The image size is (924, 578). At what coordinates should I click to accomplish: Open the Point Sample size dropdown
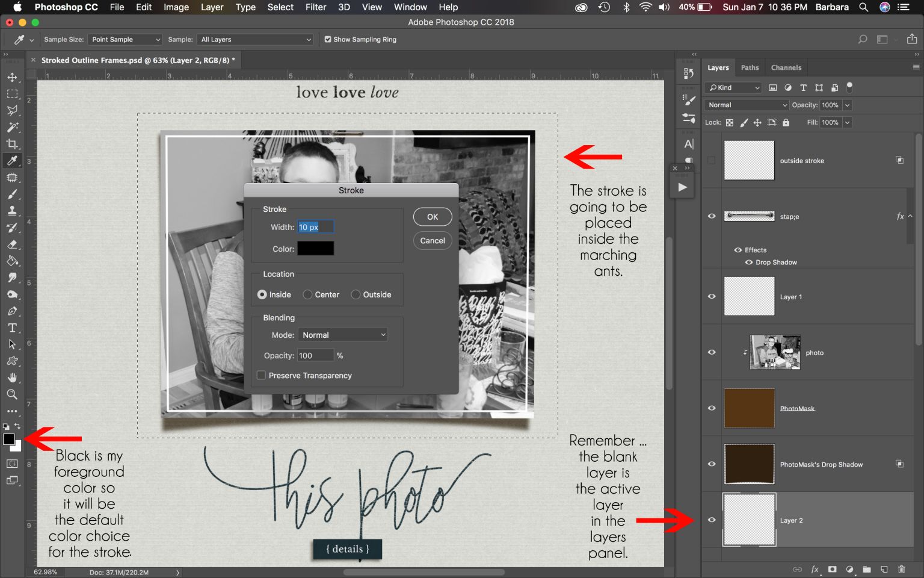coord(125,39)
